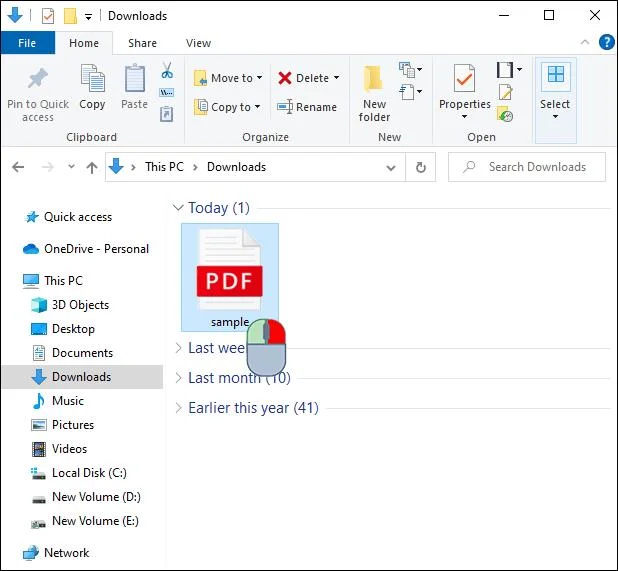The width and height of the screenshot is (618, 571).
Task: Select the sample PDF file
Action: (230, 277)
